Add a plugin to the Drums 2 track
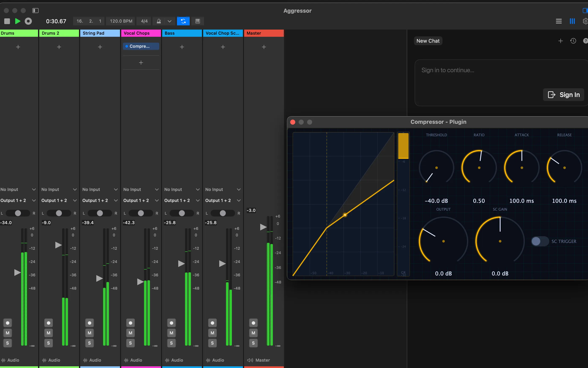 (x=59, y=47)
